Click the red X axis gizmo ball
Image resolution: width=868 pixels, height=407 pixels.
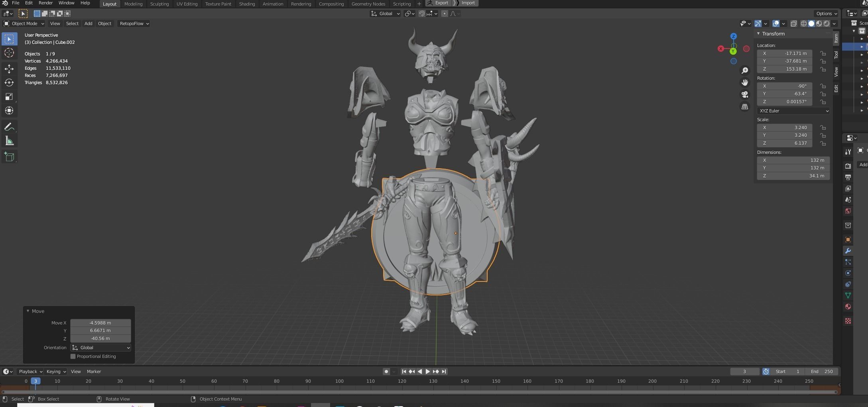(x=720, y=49)
